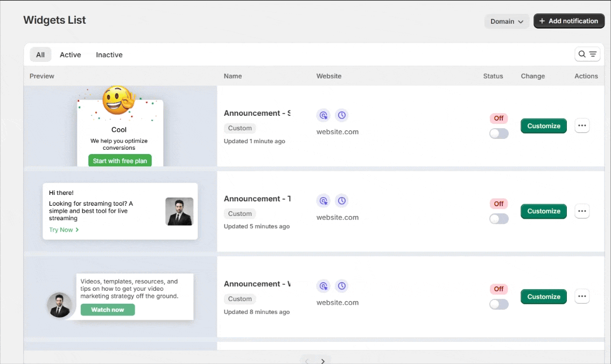Viewport: 611px width, 364px height.
Task: Click the Add notification button
Action: pyautogui.click(x=568, y=21)
